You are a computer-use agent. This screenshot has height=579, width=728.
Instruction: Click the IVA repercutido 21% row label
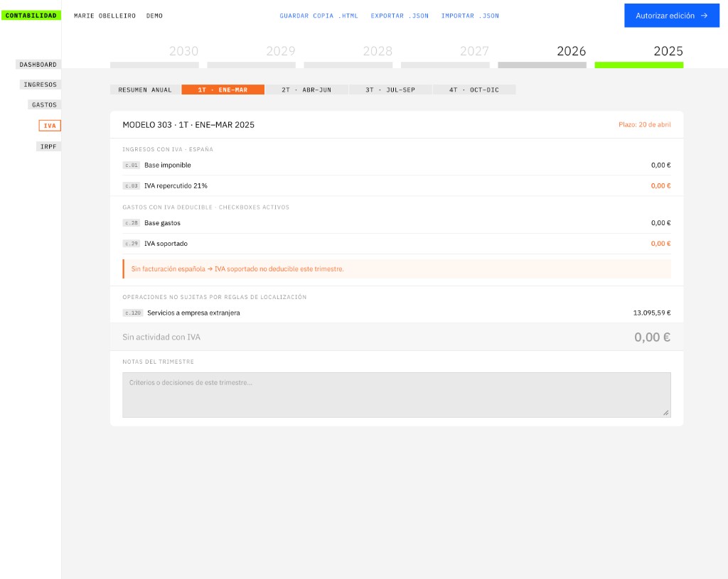click(x=176, y=185)
